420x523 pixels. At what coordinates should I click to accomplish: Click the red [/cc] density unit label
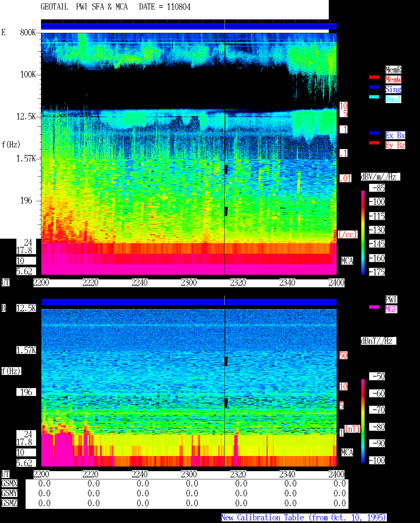(347, 234)
